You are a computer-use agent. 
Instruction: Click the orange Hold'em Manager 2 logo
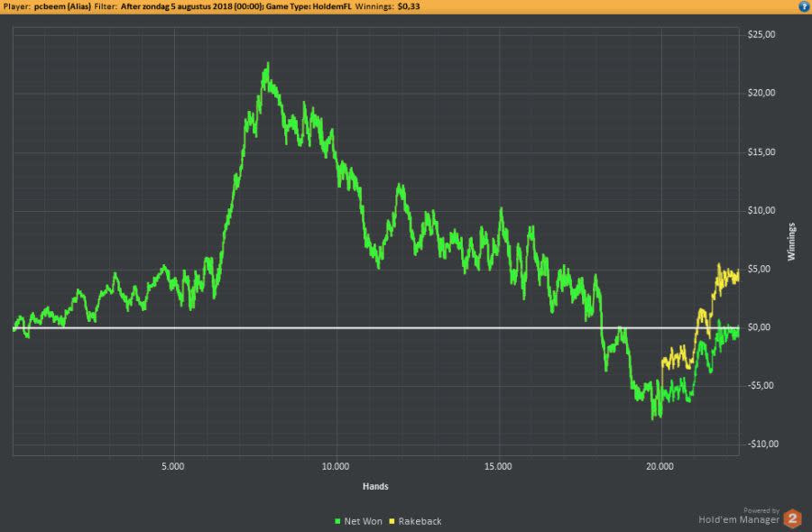(792, 518)
